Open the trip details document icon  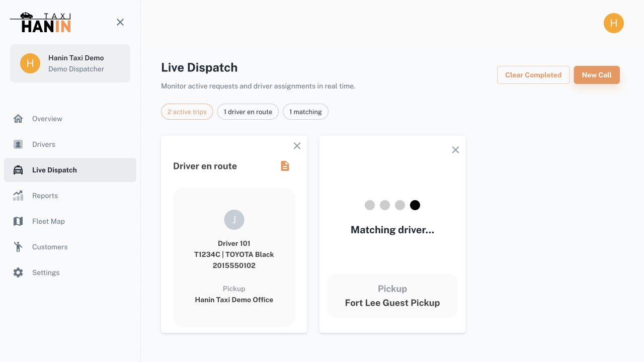(285, 166)
